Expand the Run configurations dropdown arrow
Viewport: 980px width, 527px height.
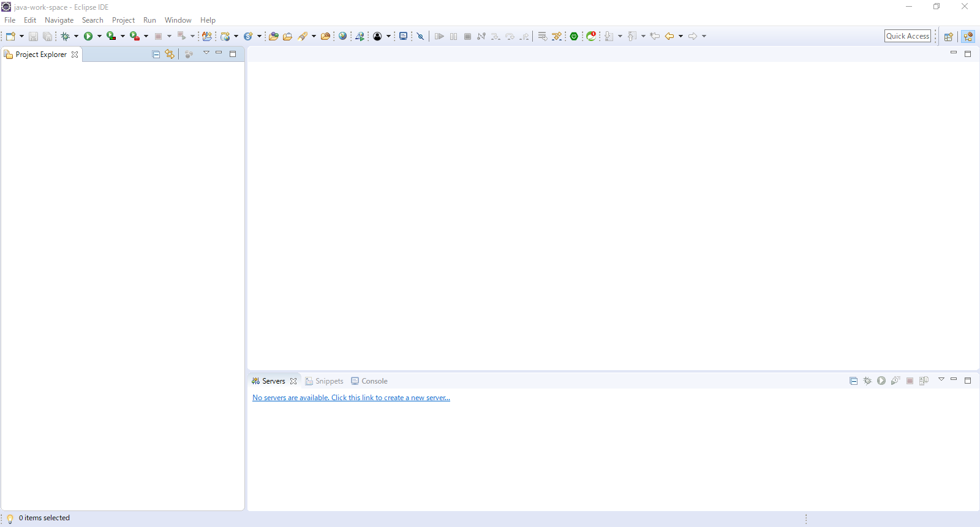(x=99, y=36)
